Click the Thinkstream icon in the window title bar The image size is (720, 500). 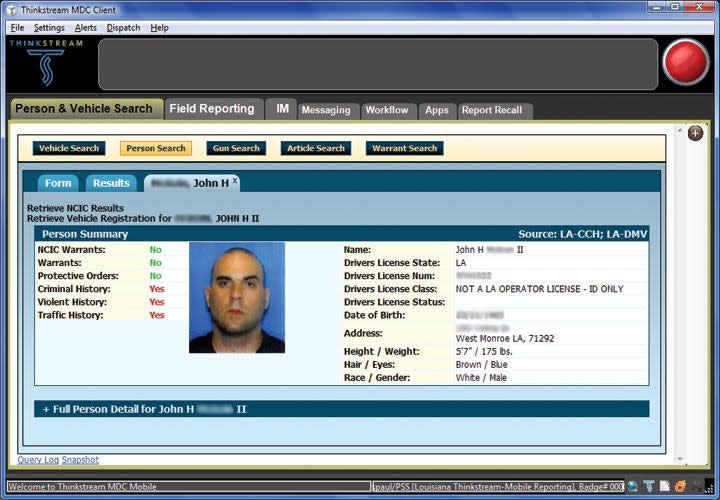point(12,10)
